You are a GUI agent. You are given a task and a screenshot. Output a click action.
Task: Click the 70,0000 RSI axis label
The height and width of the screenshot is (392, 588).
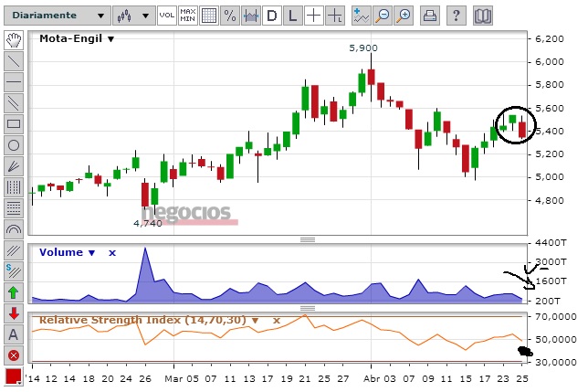(x=556, y=317)
